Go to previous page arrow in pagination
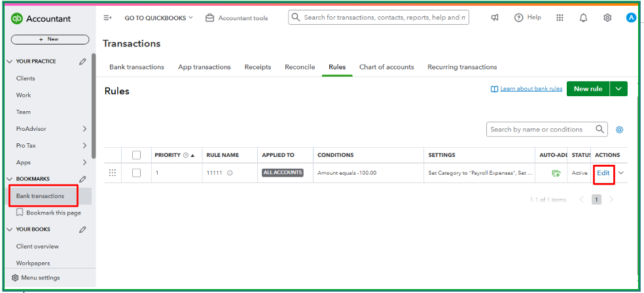 click(582, 200)
